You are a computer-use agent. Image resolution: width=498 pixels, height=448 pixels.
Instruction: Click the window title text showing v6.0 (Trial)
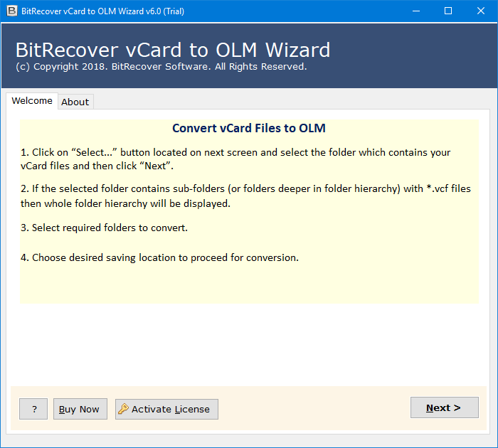coord(102,11)
